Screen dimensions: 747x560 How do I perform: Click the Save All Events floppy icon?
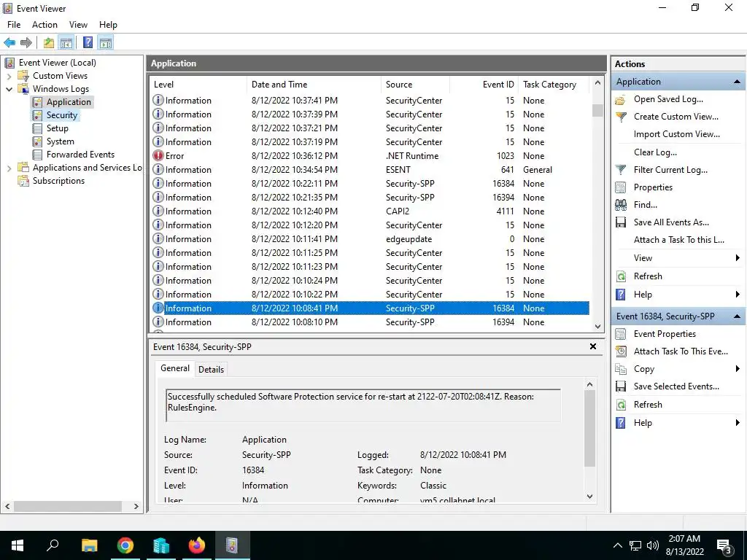click(620, 222)
